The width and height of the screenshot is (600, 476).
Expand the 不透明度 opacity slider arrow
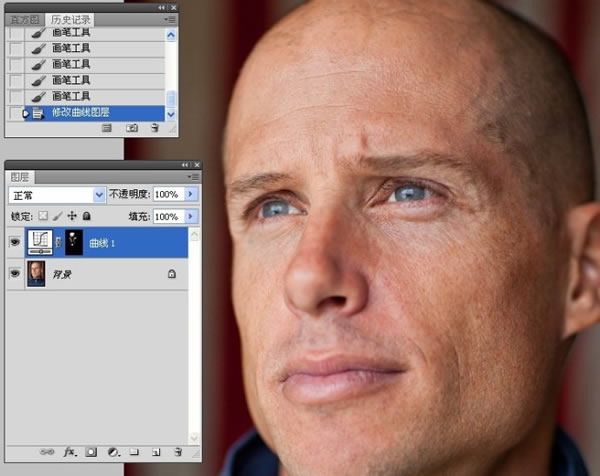[x=191, y=194]
